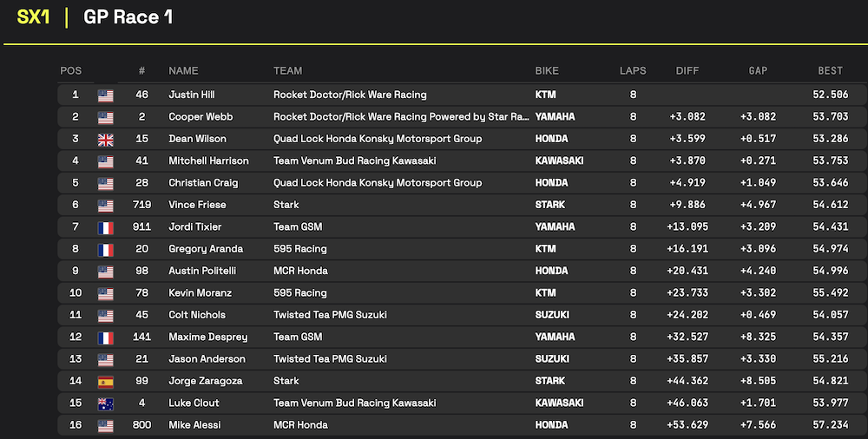Select the NAME column header
The height and width of the screenshot is (439, 868).
coord(183,71)
